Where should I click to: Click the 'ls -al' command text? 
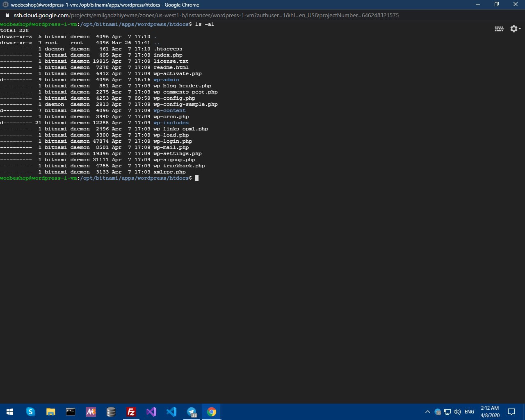coord(205,24)
